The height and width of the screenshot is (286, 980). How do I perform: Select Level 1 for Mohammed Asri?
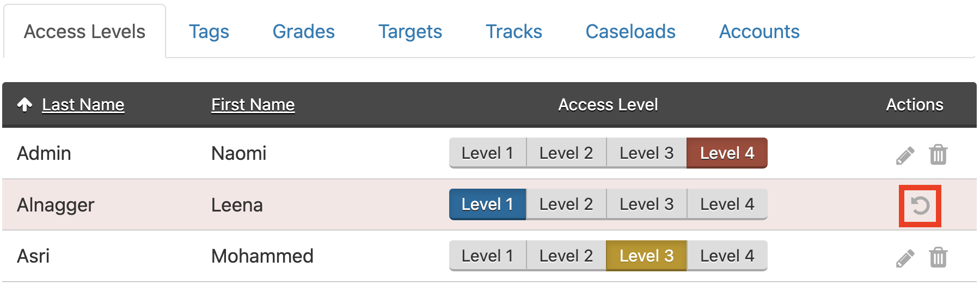[487, 256]
